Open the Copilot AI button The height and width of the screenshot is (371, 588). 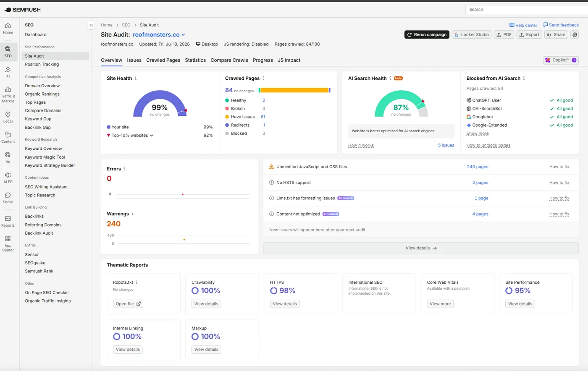[x=561, y=60]
